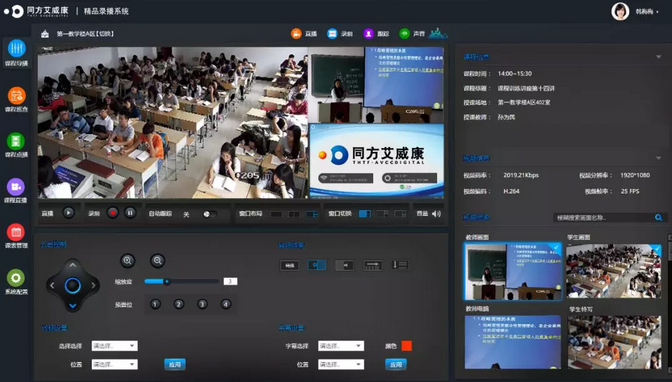Mute audio with the speaker icon
This screenshot has width=672, height=382.
coord(436,214)
